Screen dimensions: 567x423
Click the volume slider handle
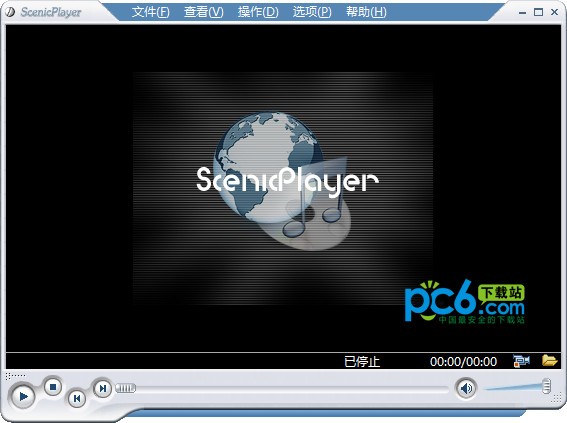click(x=546, y=386)
